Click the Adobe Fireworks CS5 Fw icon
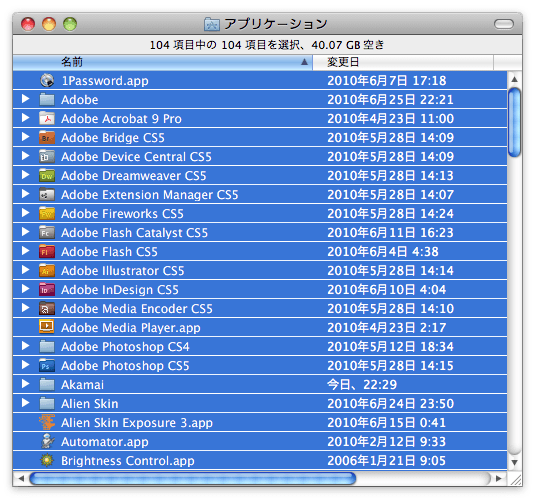Screen dimensions: 535x499 pyautogui.click(x=47, y=214)
